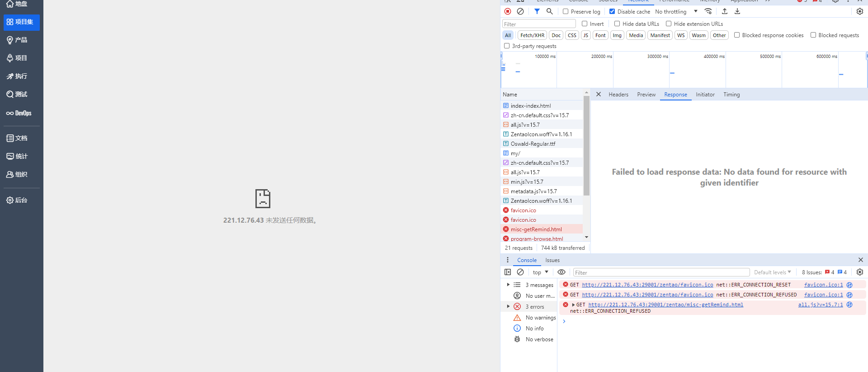Uncheck Disable cache checkbox
Image resolution: width=868 pixels, height=372 pixels.
612,12
